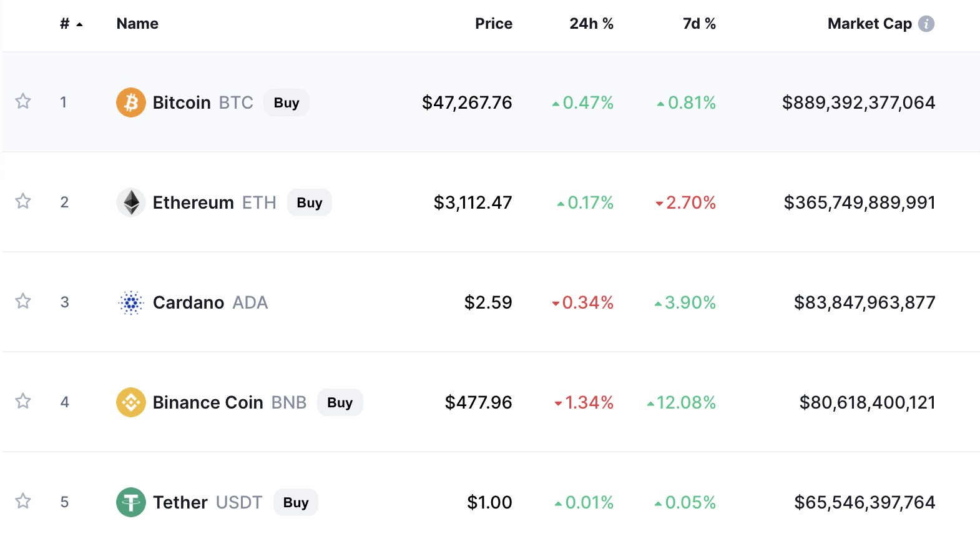
Task: Click the Ethereum logo icon
Action: pyautogui.click(x=131, y=202)
